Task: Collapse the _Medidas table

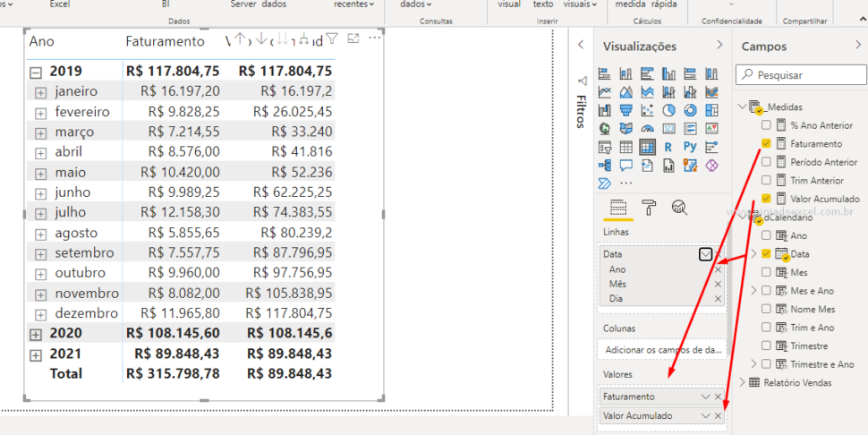Action: (743, 107)
